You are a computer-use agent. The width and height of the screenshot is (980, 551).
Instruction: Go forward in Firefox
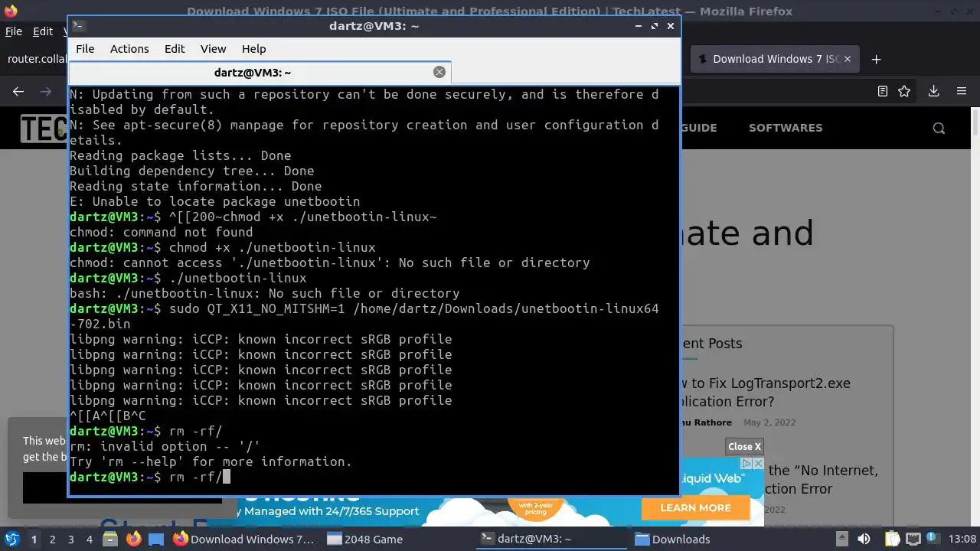[x=46, y=91]
